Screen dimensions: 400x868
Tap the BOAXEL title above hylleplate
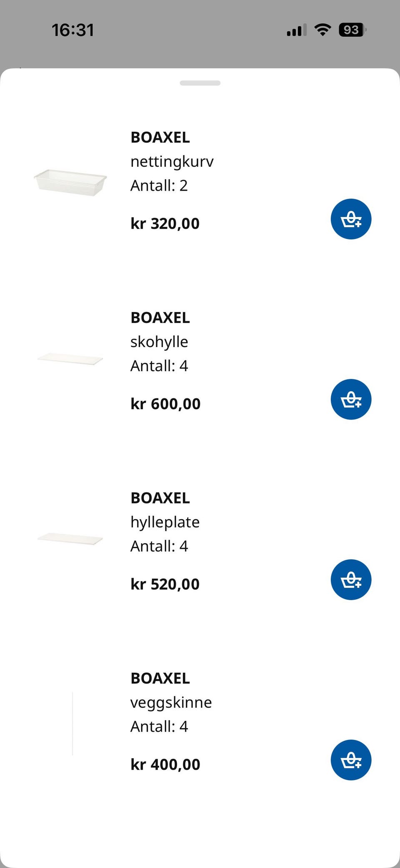[x=160, y=498]
